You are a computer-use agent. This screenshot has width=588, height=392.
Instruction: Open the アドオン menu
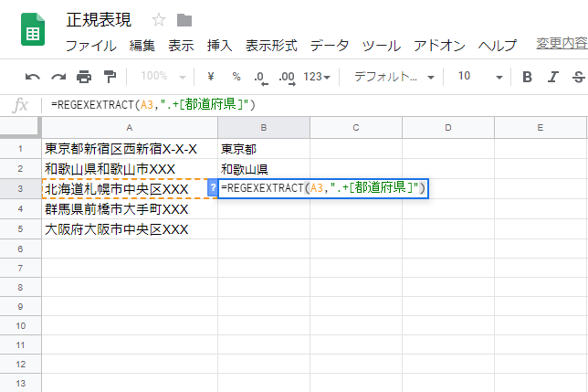click(x=439, y=46)
